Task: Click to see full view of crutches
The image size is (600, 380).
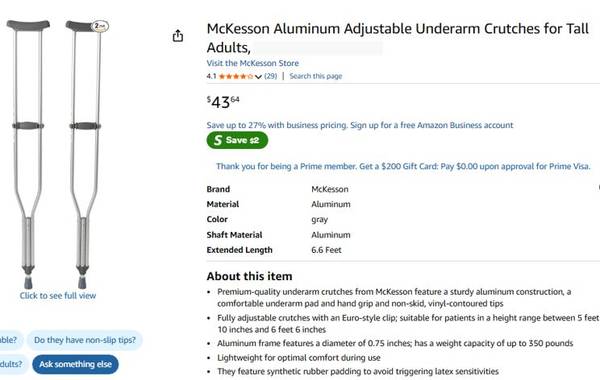Action: coord(58,295)
